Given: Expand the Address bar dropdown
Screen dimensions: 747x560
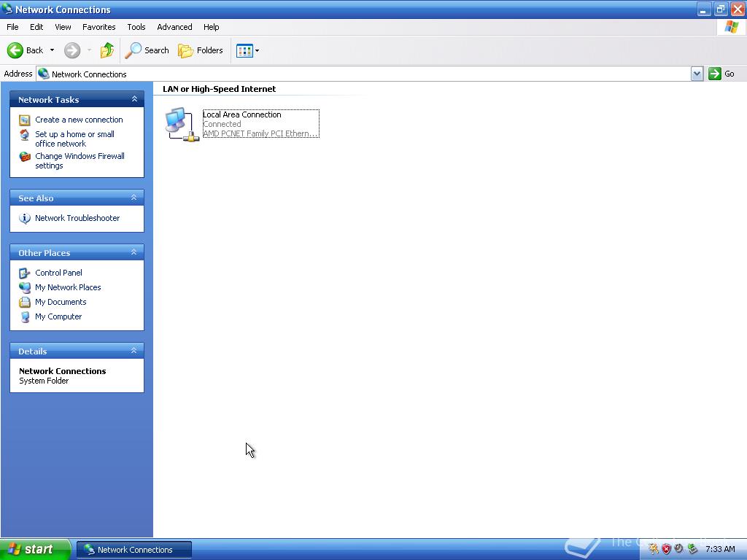Looking at the screenshot, I should [x=697, y=74].
